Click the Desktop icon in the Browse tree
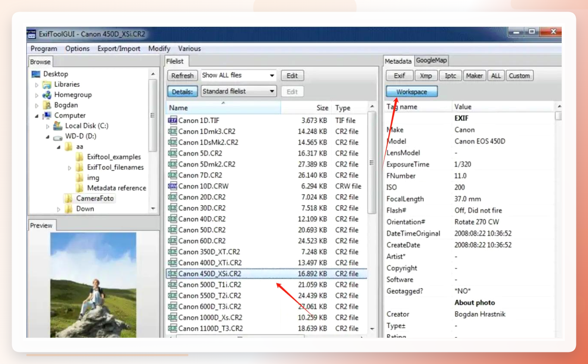This screenshot has height=364, width=588. tap(36, 74)
